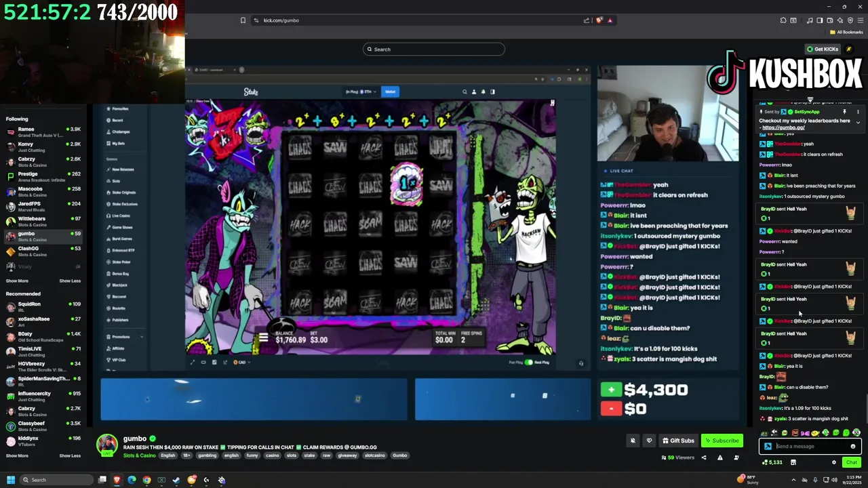Open Microsoft Edge from the taskbar

pos(132,480)
